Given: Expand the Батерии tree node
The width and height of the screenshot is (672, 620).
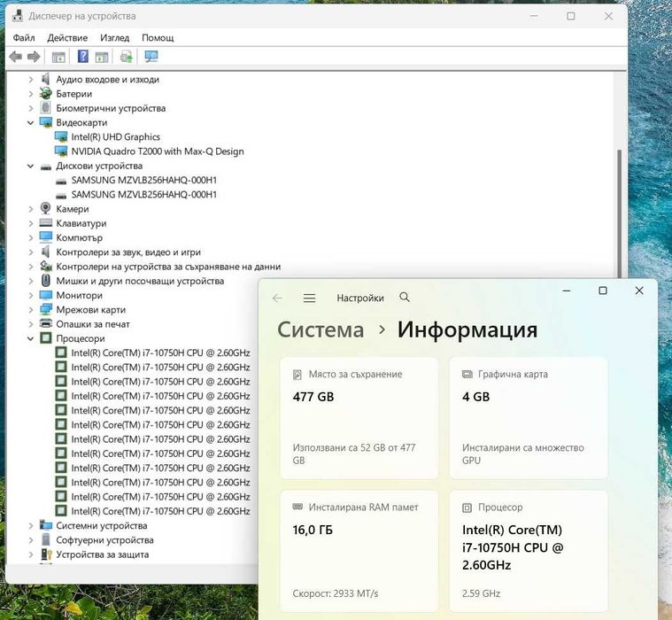Looking at the screenshot, I should tap(30, 94).
